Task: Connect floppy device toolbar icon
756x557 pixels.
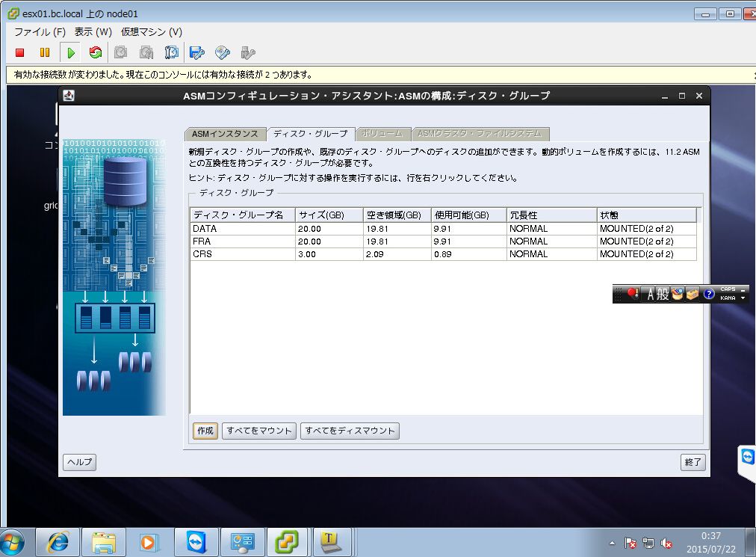Action: tap(196, 52)
